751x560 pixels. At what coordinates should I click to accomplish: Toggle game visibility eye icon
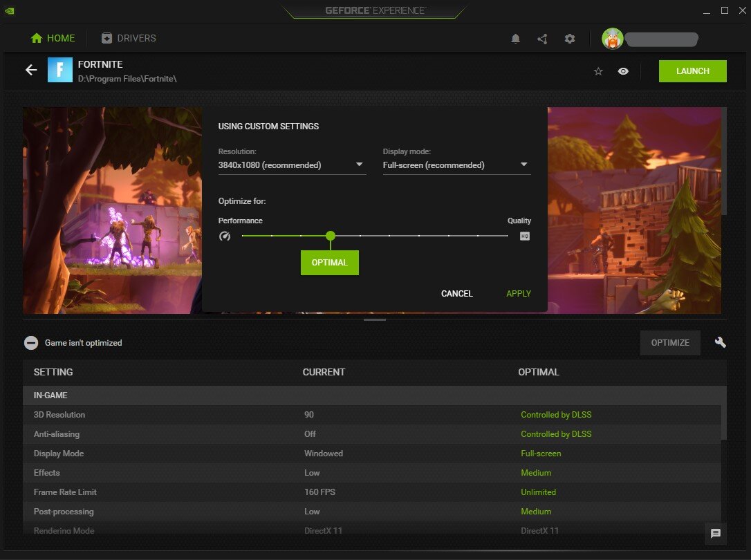pyautogui.click(x=623, y=71)
